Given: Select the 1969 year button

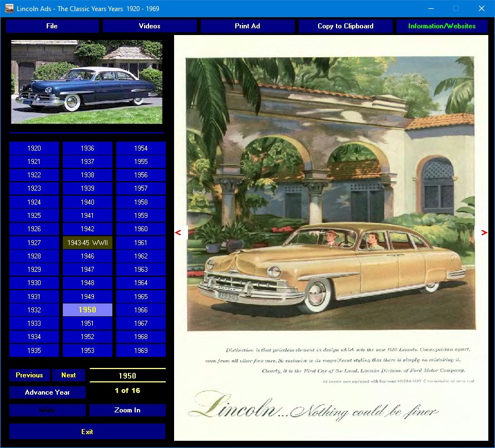Looking at the screenshot, I should [141, 351].
